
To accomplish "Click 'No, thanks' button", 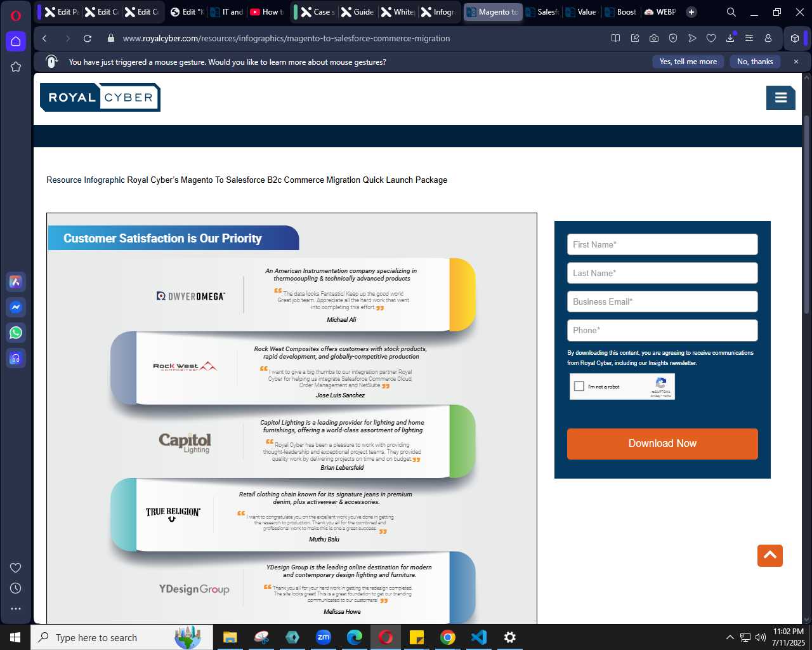I will 755,62.
